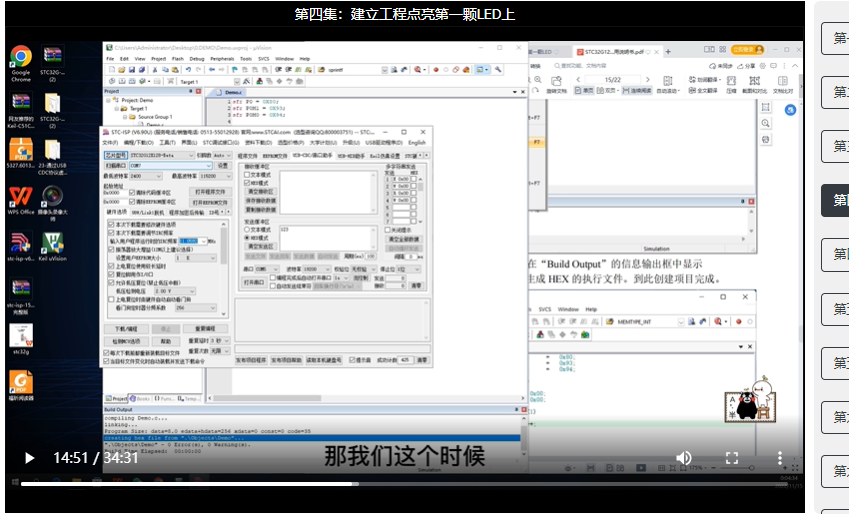Toggle receive buffer HEX mode checkbox
The height and width of the screenshot is (524, 849).
pos(247,183)
